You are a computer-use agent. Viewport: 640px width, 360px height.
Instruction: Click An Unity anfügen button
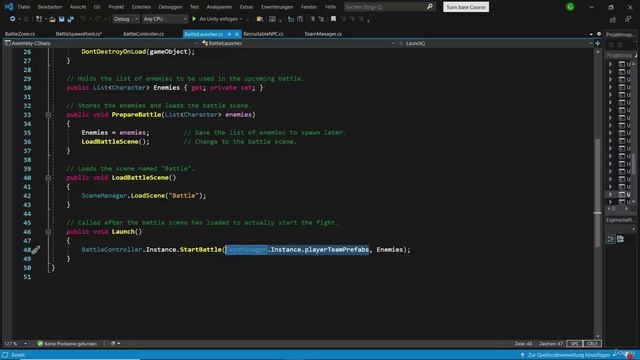pos(218,19)
